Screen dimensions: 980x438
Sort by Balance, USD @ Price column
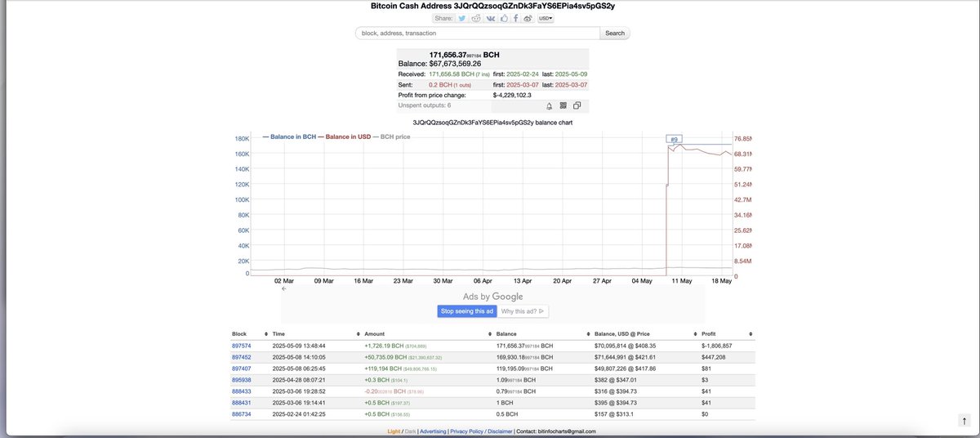644,334
